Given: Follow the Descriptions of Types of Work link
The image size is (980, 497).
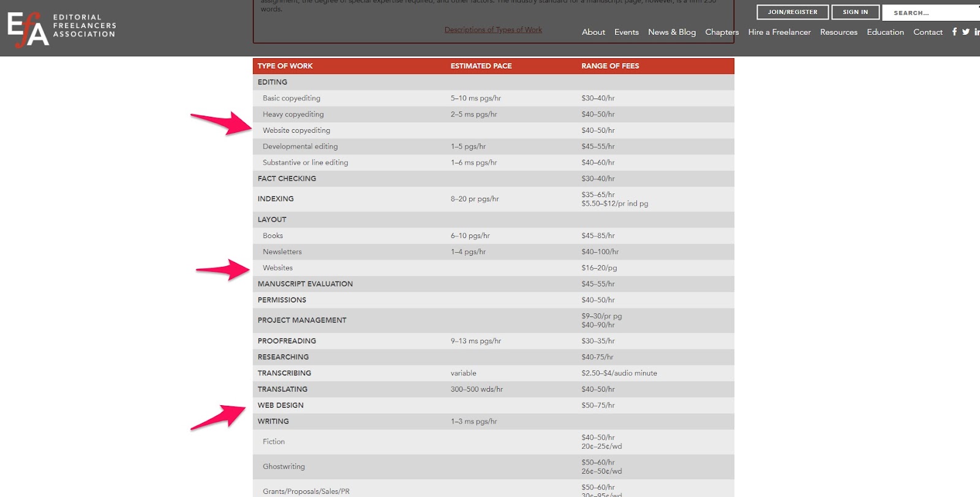Looking at the screenshot, I should click(x=493, y=30).
